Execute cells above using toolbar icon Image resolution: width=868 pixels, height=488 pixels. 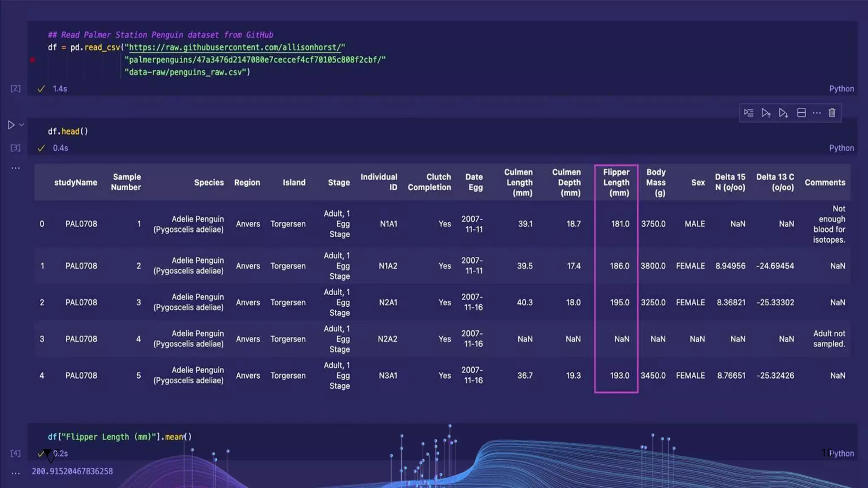[x=765, y=113]
